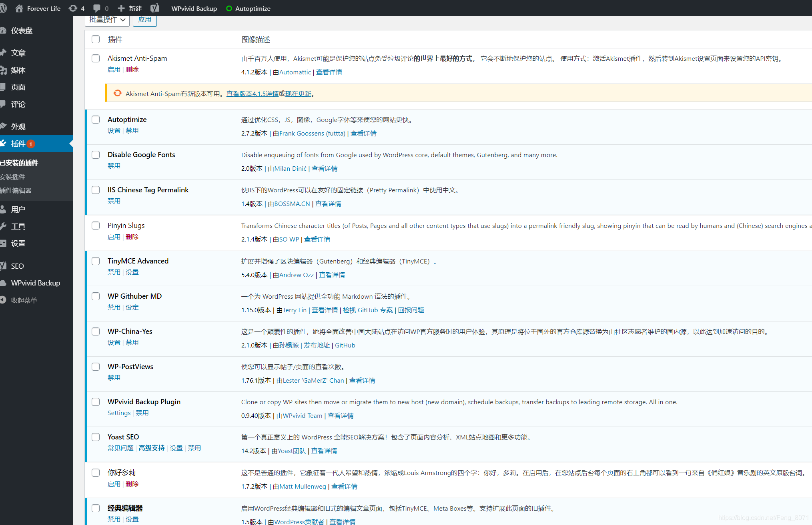812x525 pixels.
Task: Check the Akismet Anti-Spam checkbox
Action: point(96,58)
